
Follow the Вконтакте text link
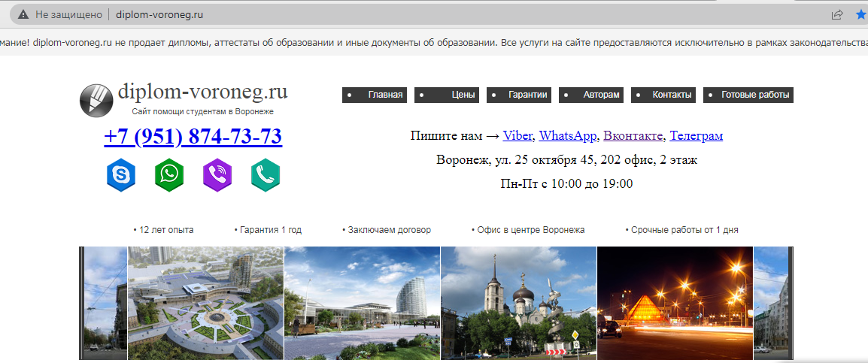[633, 135]
